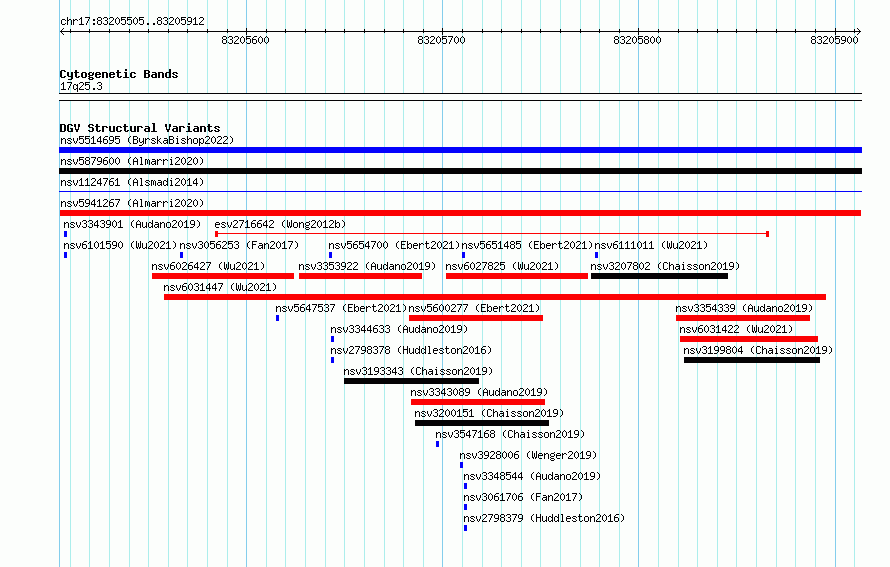
Task: Open nsv5600277 (Ebert2021) label
Action: click(x=475, y=308)
